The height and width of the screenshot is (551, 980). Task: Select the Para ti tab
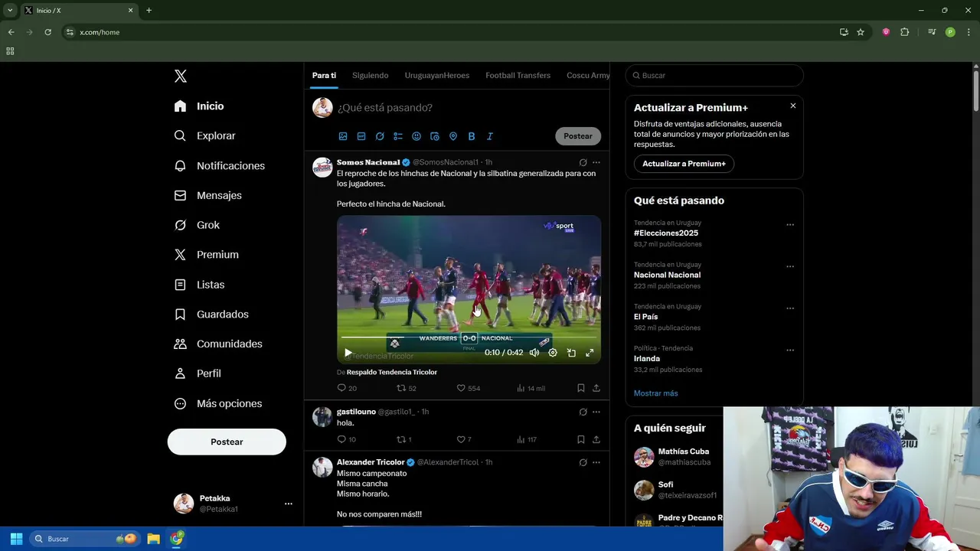324,75
